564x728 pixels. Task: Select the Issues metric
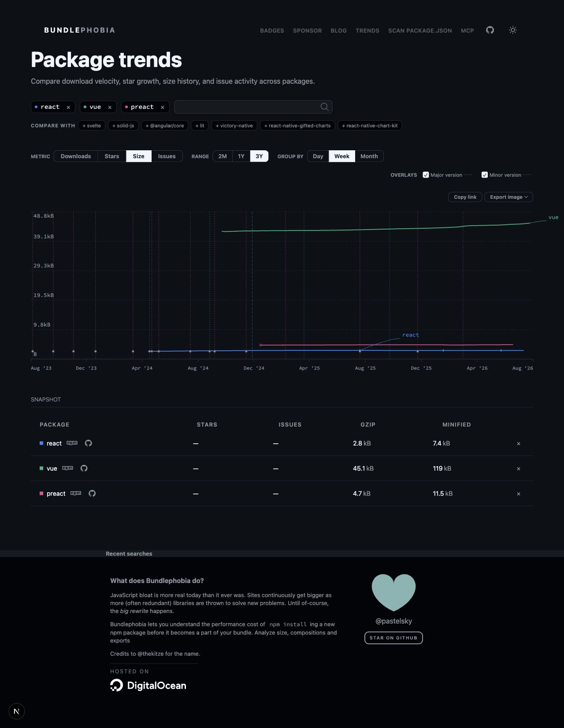coord(167,156)
